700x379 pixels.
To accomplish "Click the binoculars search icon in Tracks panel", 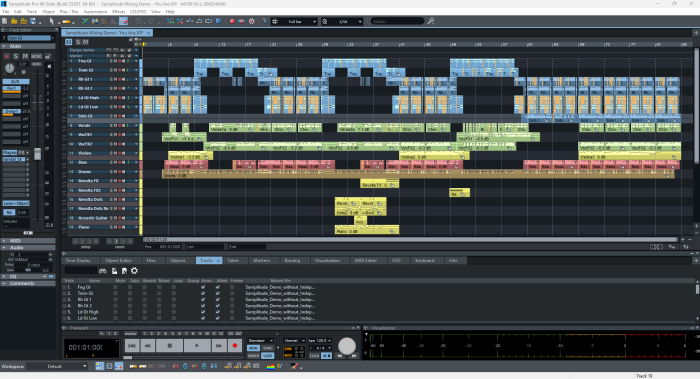I will pos(103,271).
